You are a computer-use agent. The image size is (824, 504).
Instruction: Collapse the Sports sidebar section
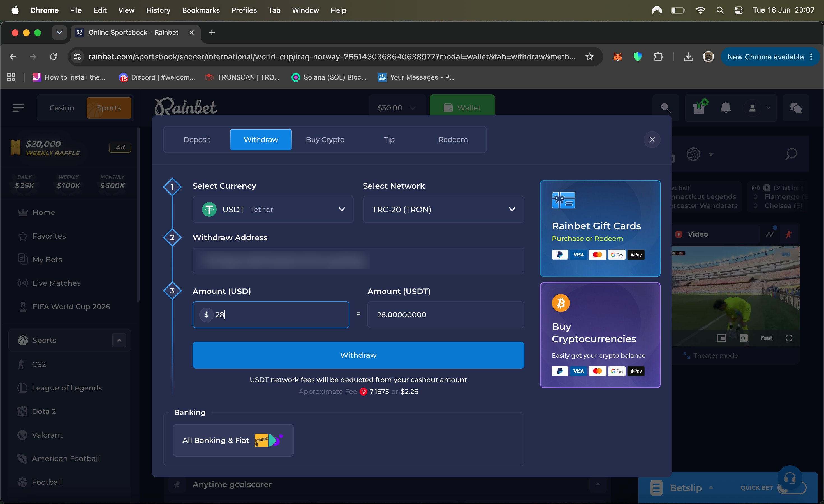pos(119,341)
